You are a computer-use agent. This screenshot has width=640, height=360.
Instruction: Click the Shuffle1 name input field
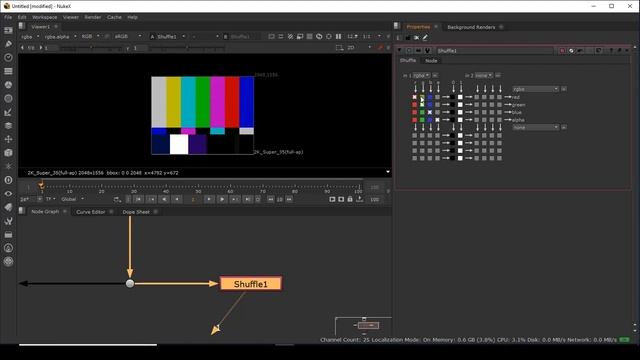(x=495, y=51)
